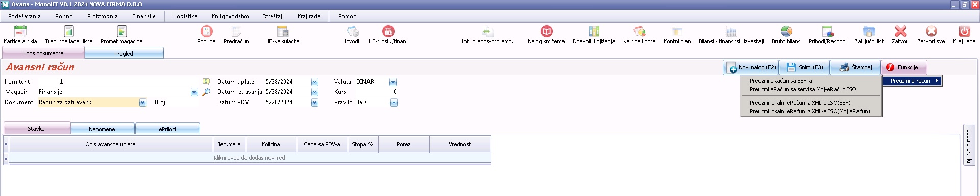The width and height of the screenshot is (980, 196).
Task: Open the Datum uplate date picker
Action: point(314,82)
